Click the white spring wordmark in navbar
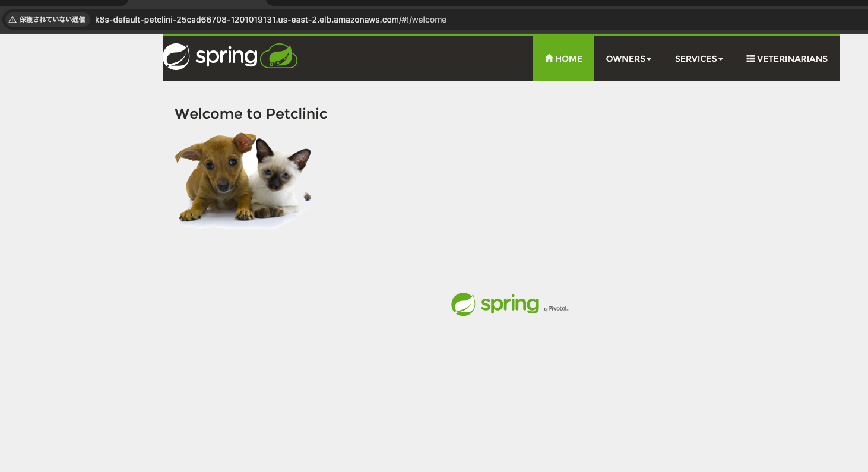This screenshot has width=868, height=472. point(226,57)
